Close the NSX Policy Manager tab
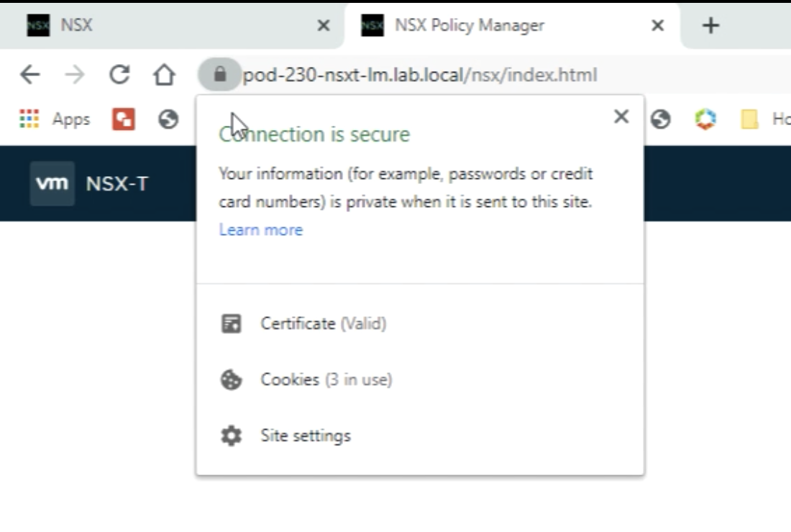791x532 pixels. pos(657,25)
